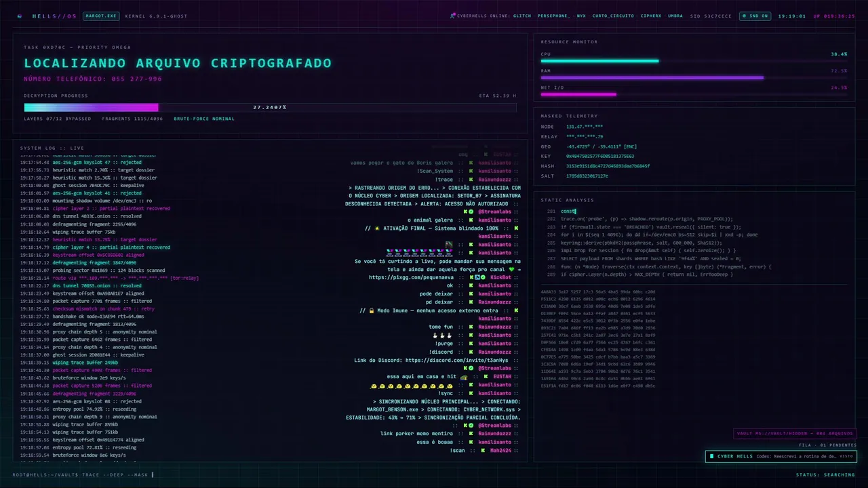The width and height of the screenshot is (868, 488).
Task: Click the NODE value 131.47.***.***
Action: (585, 127)
